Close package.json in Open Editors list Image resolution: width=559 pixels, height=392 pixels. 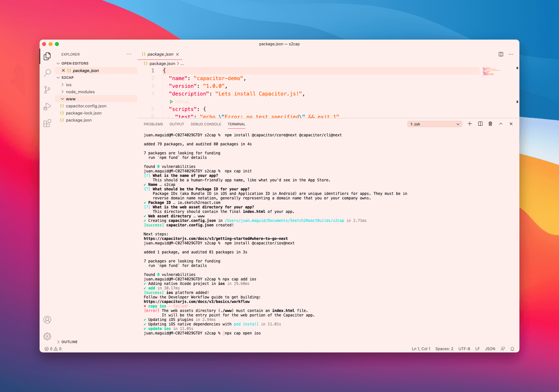63,70
